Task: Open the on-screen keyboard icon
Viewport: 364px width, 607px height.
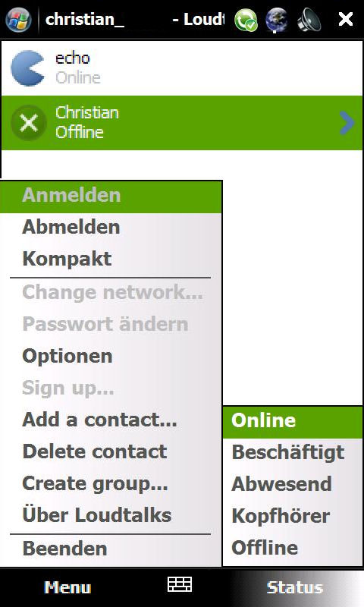Action: pos(180,584)
